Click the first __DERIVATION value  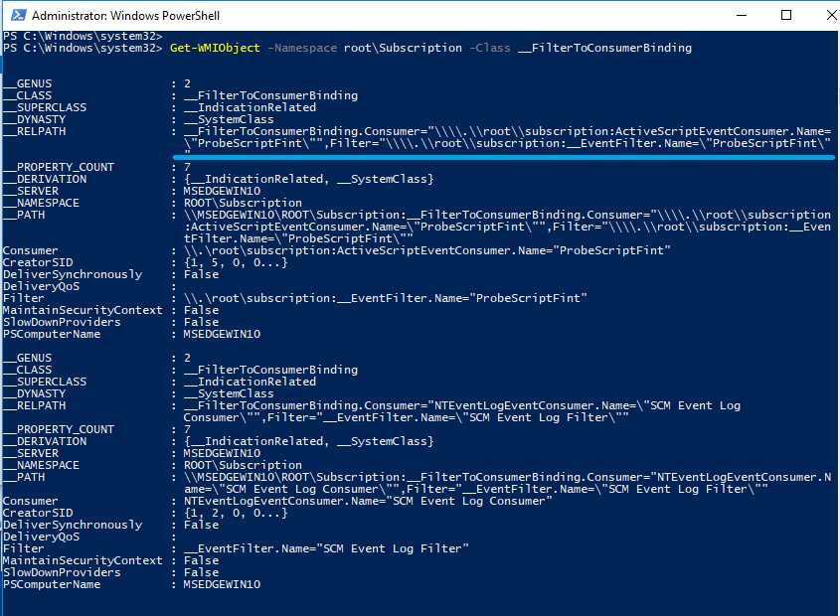(x=309, y=179)
